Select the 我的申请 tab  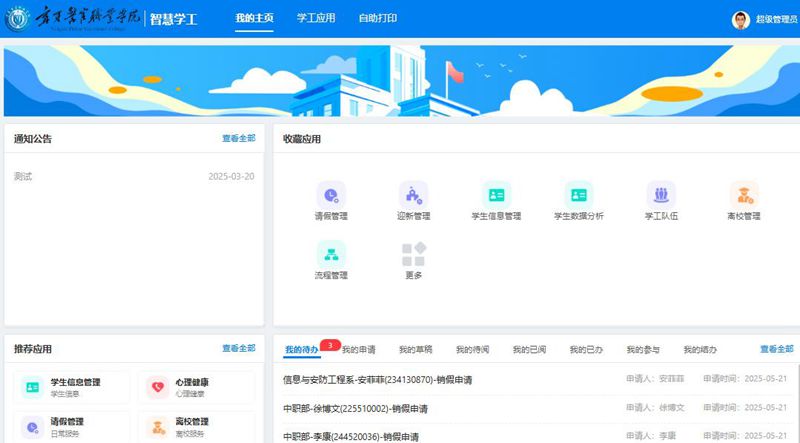point(358,350)
